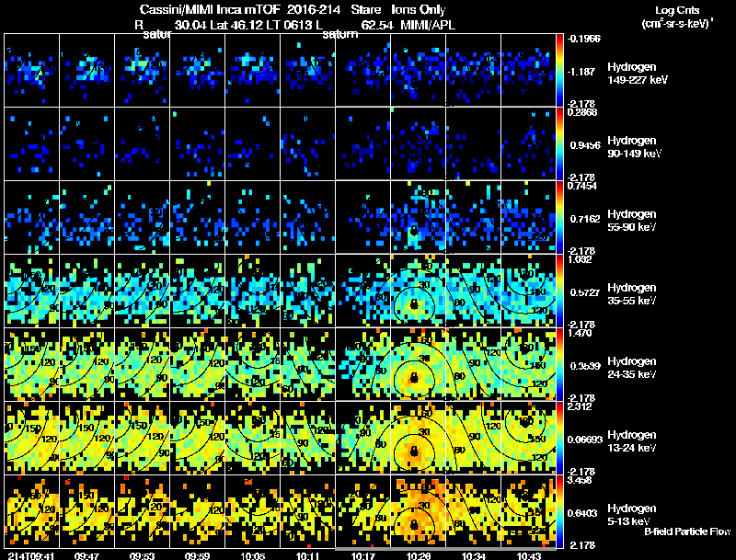
Task: Select the '62.54' L value in the header
Action: pyautogui.click(x=377, y=25)
